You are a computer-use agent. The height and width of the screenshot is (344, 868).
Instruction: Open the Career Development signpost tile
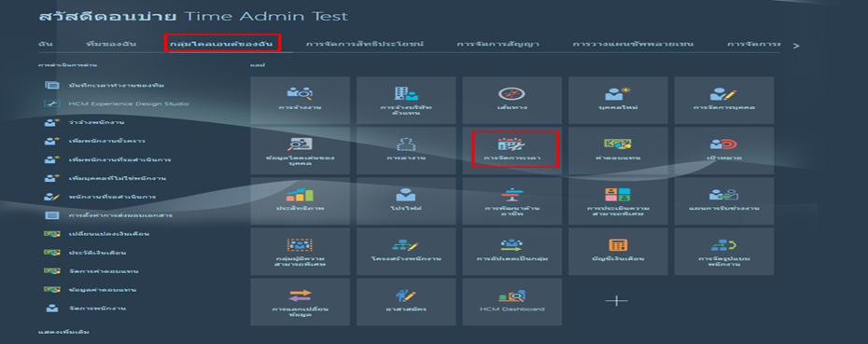coord(512,200)
